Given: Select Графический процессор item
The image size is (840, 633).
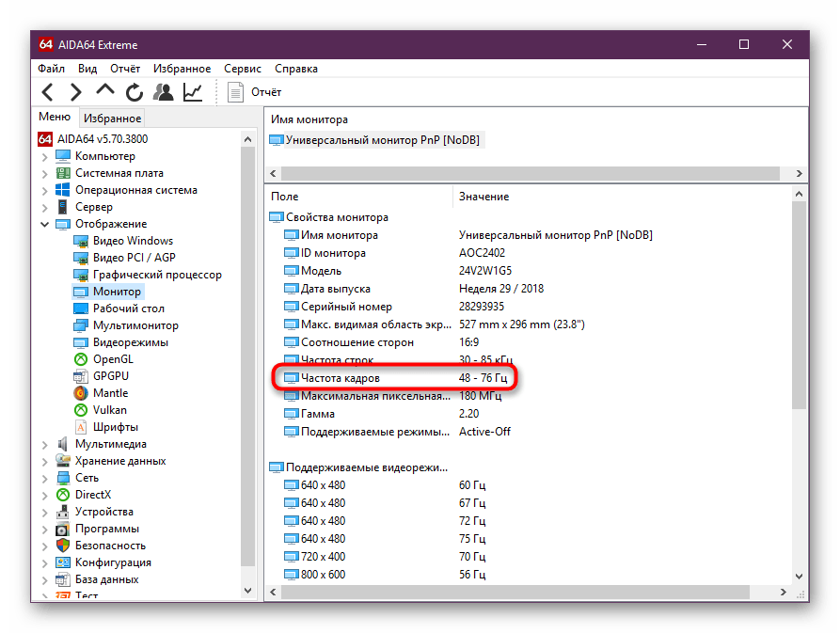Looking at the screenshot, I should [157, 275].
